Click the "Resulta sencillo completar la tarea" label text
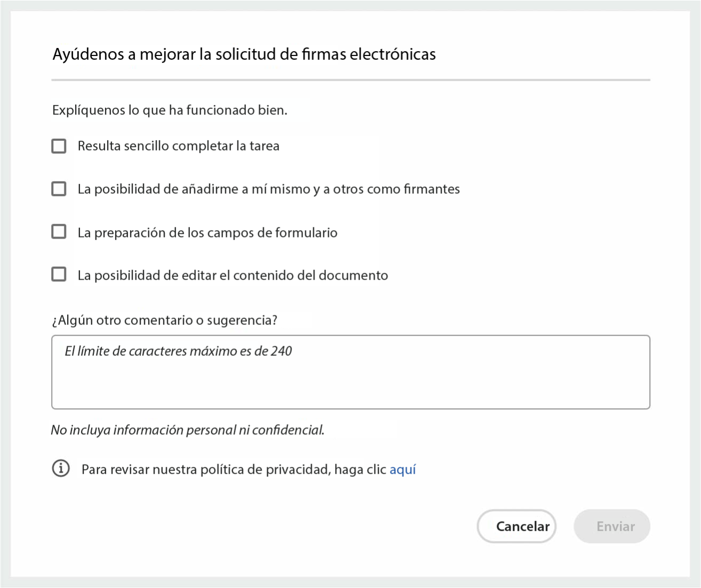The height and width of the screenshot is (588, 701). [x=178, y=146]
